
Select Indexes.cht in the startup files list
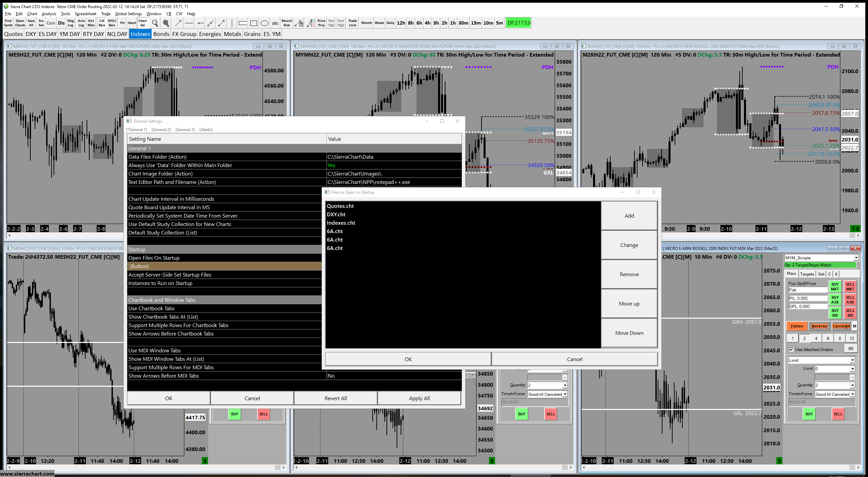[x=341, y=223]
